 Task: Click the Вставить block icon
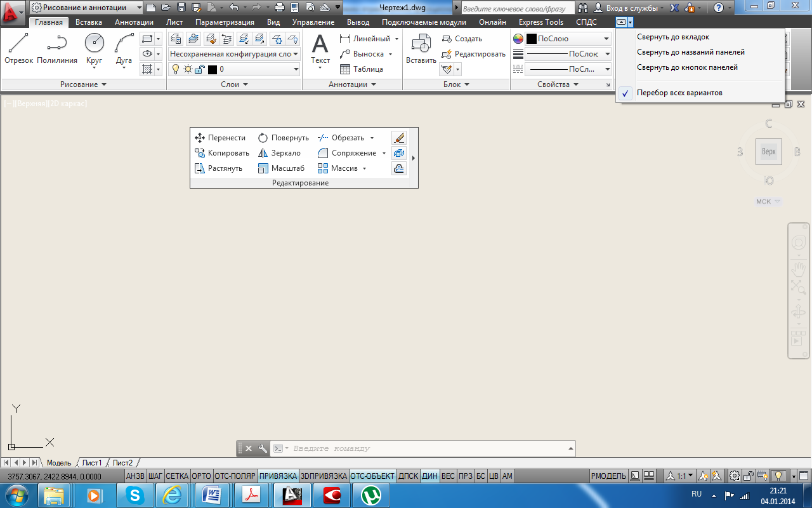[x=421, y=48]
